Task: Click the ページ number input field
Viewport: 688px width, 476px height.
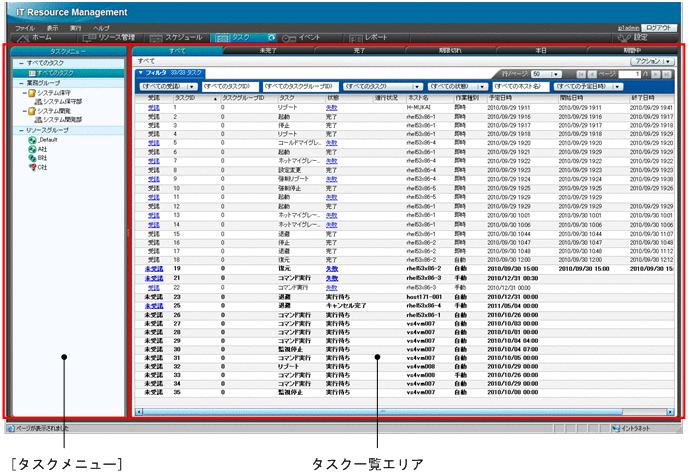Action: click(x=630, y=75)
